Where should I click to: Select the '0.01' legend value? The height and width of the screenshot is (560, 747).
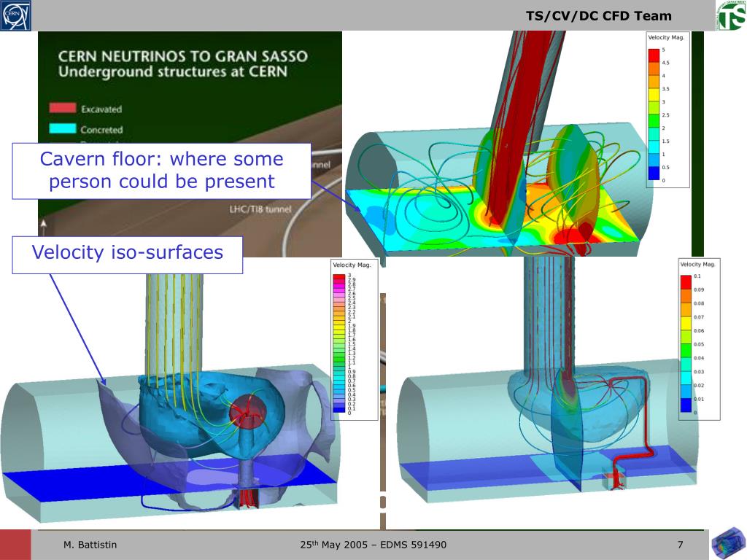699,399
